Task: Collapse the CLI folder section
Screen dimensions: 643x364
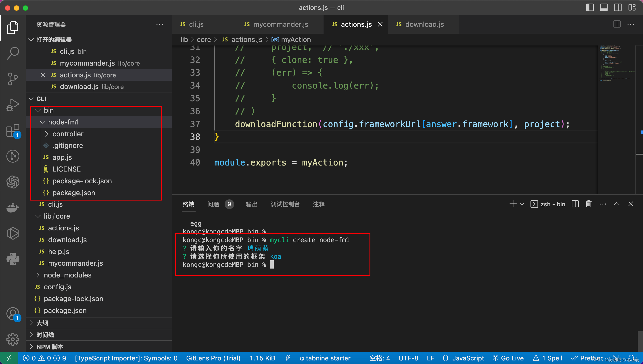Action: tap(31, 99)
